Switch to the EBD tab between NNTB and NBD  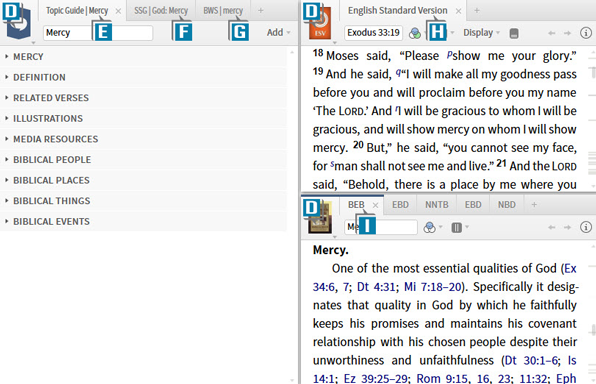(x=473, y=205)
